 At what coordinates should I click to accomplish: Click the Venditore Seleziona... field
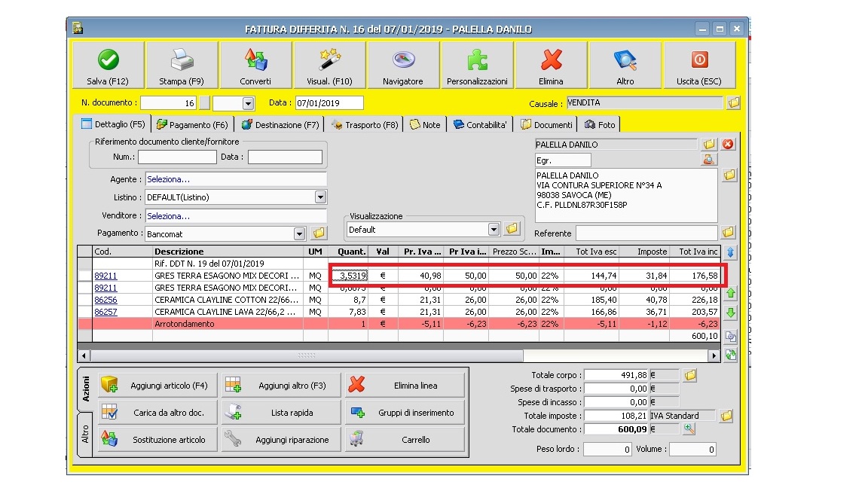pyautogui.click(x=236, y=216)
